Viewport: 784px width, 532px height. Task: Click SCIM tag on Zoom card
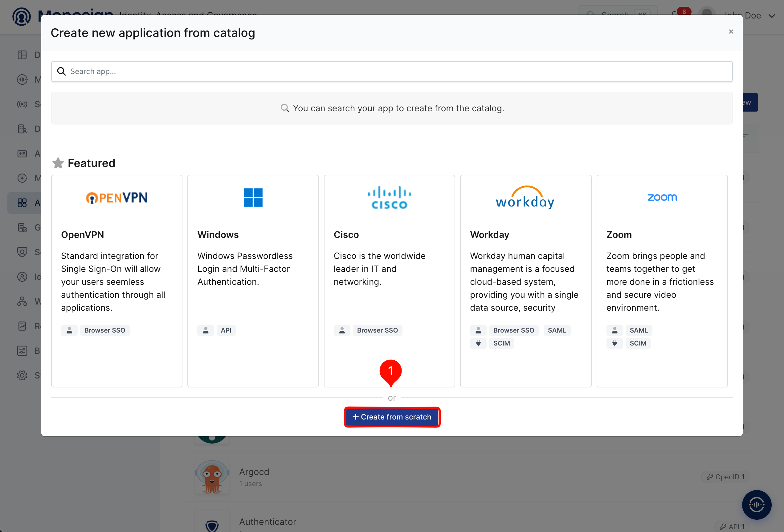click(638, 343)
